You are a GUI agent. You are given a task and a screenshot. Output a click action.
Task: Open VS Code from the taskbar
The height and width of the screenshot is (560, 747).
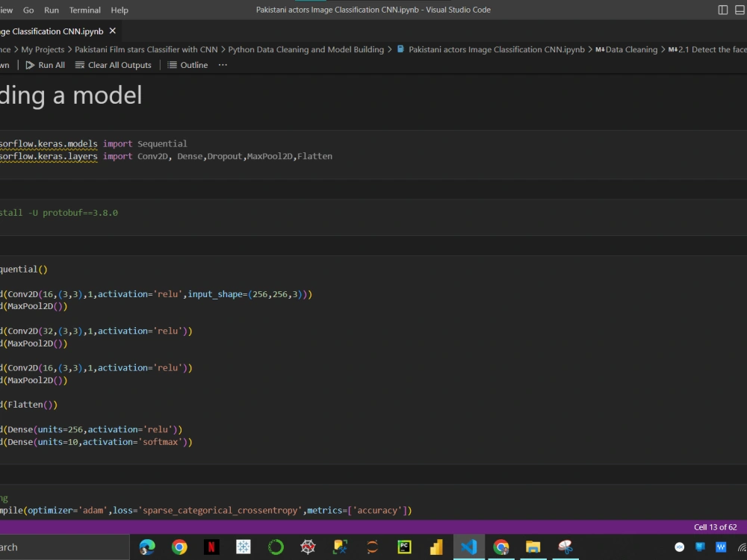coord(468,547)
